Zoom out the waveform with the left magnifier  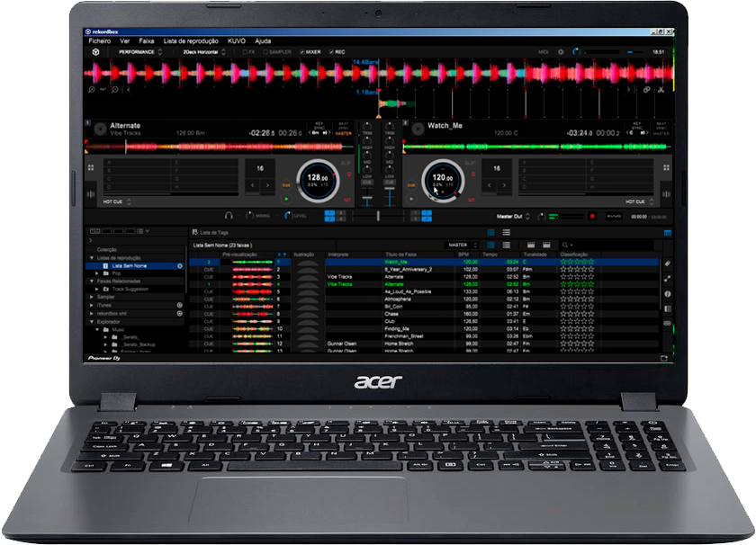[x=92, y=90]
